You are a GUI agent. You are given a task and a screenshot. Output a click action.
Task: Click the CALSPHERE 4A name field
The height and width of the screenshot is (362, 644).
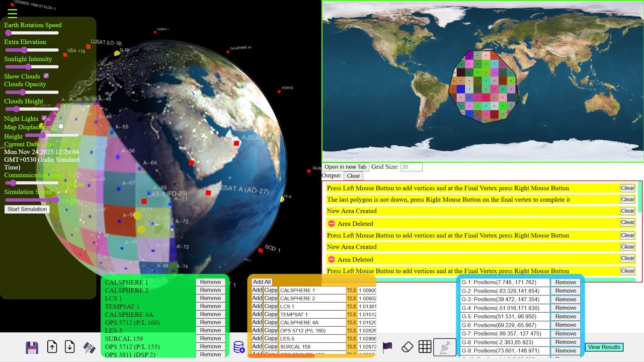(x=312, y=322)
